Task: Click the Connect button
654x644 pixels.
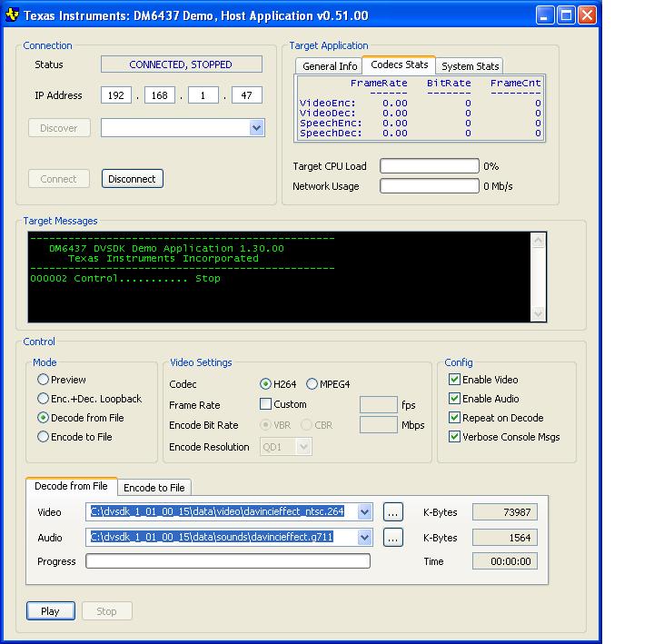Action: point(59,179)
